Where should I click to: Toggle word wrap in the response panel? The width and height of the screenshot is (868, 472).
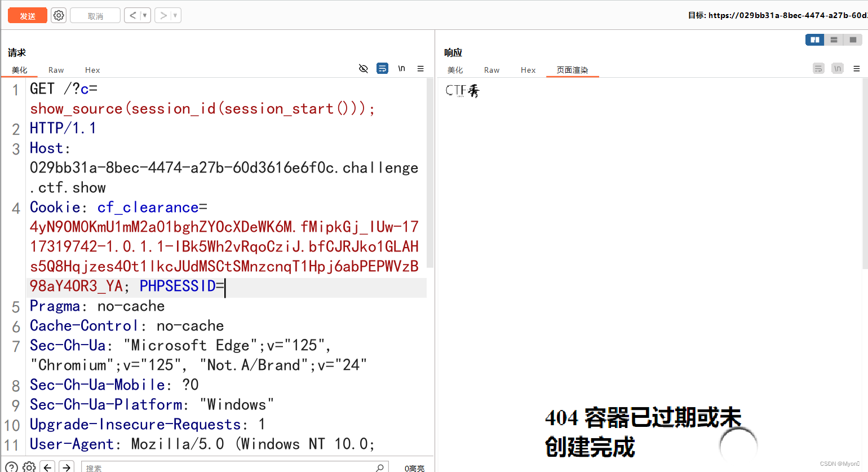click(x=818, y=68)
